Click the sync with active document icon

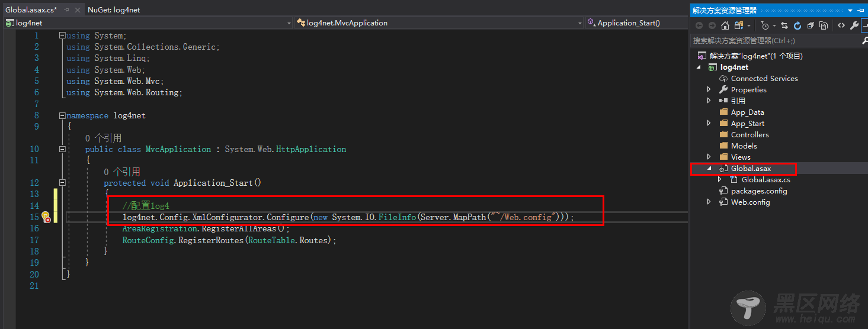(x=784, y=25)
